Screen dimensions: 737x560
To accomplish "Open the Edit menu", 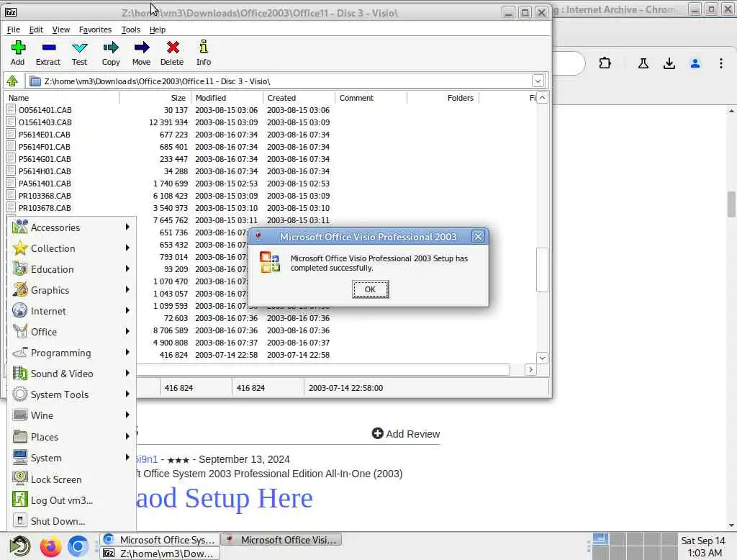I will [36, 30].
